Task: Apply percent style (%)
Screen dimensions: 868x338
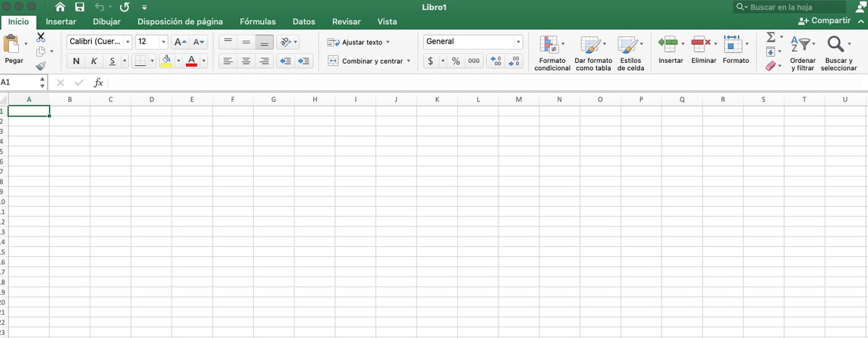Action: click(456, 62)
